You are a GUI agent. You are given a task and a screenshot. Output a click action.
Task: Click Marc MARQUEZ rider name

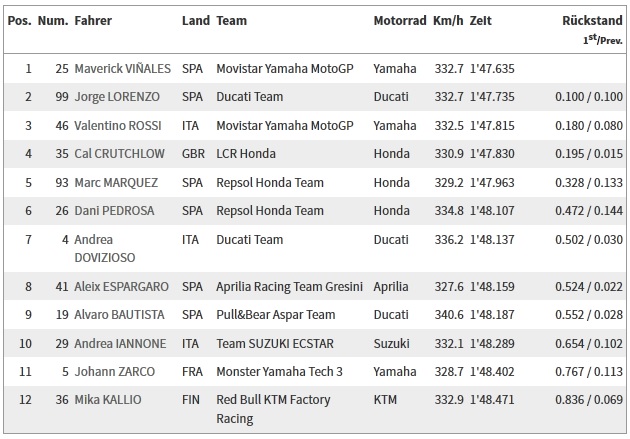point(116,183)
